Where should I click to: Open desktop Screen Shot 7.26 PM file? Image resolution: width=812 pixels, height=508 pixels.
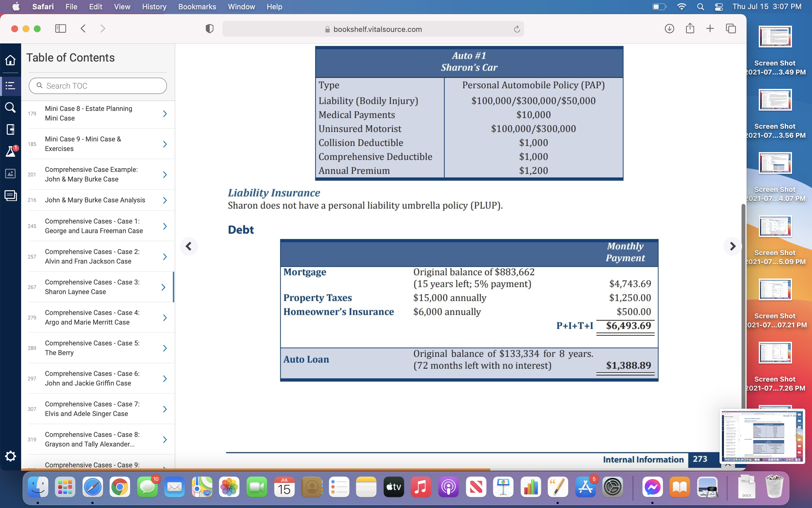click(775, 367)
